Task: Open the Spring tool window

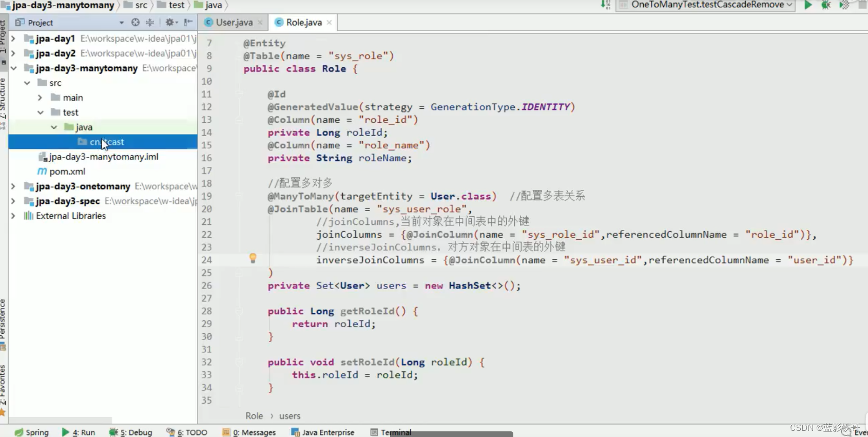Action: coord(32,432)
